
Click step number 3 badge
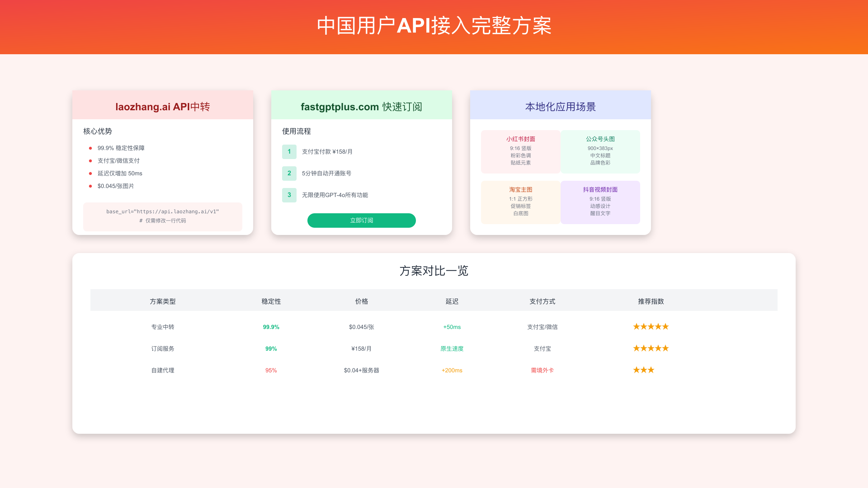tap(289, 195)
